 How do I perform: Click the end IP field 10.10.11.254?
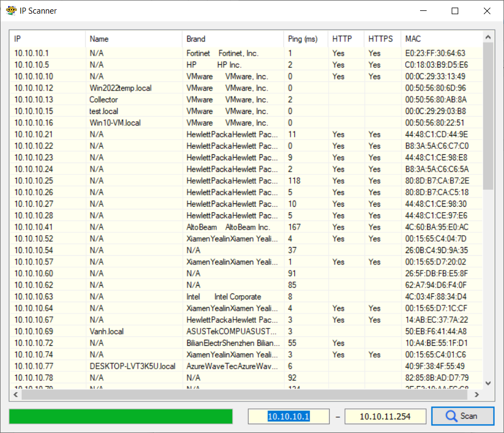coord(385,417)
